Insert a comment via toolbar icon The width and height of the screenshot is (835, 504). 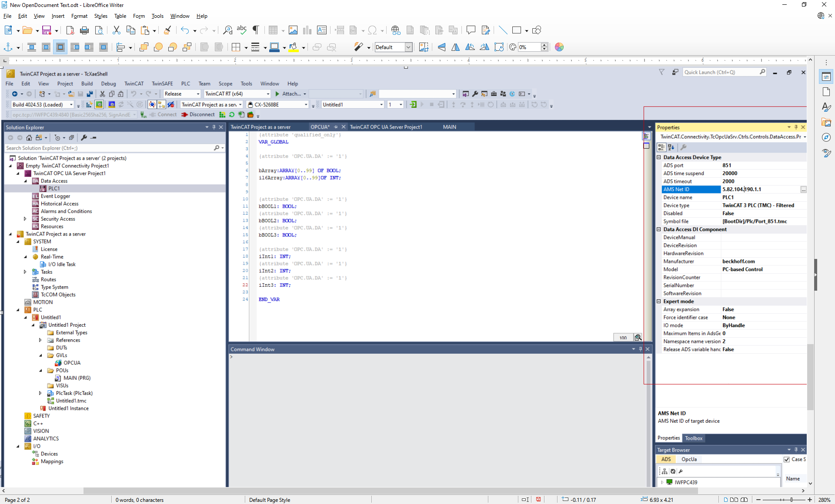471,30
